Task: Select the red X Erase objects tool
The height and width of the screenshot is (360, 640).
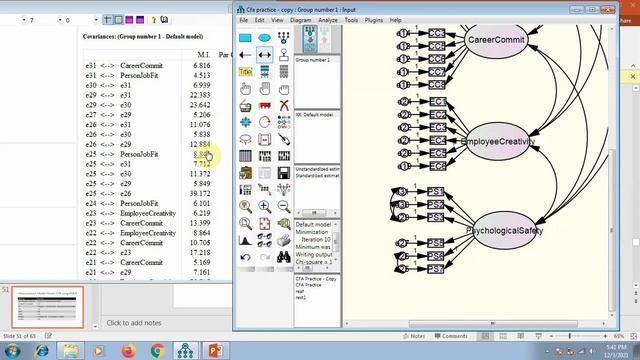Action: (284, 106)
